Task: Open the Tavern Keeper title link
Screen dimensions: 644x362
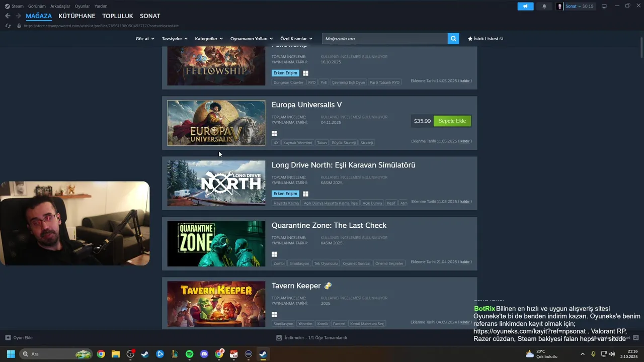Action: (296, 286)
